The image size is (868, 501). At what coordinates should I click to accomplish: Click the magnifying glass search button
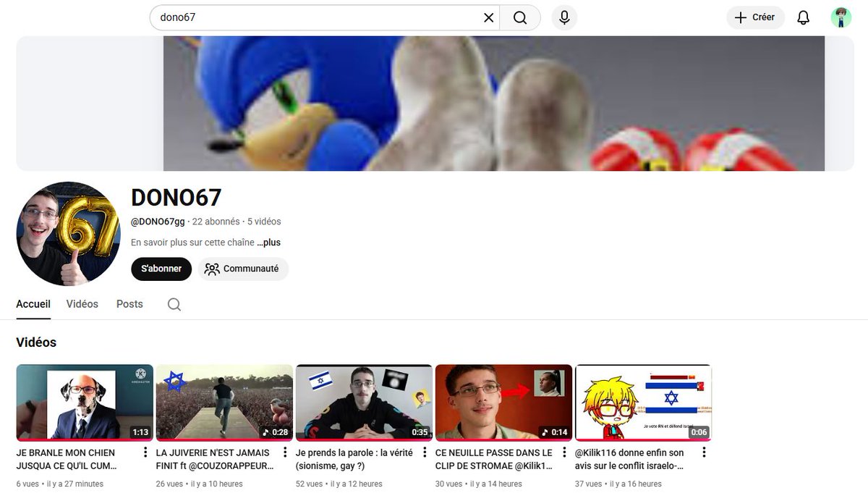(x=520, y=18)
